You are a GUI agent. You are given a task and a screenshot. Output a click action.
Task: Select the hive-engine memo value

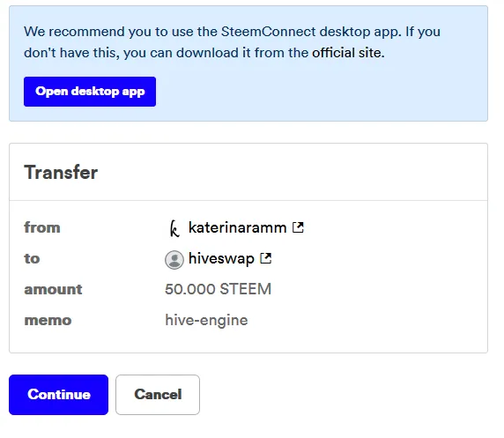[x=206, y=320]
